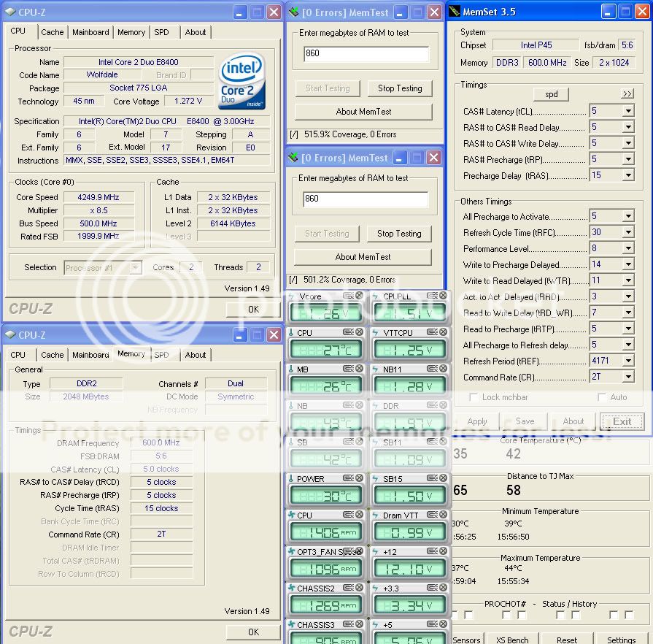
Task: Open the RAS# to CAS# Write Delay dropdown
Action: point(628,143)
